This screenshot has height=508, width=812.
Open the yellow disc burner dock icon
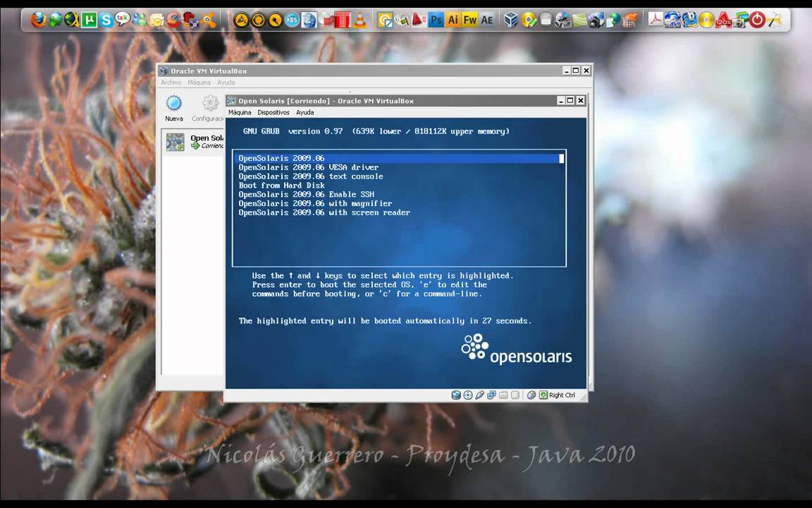coord(707,20)
